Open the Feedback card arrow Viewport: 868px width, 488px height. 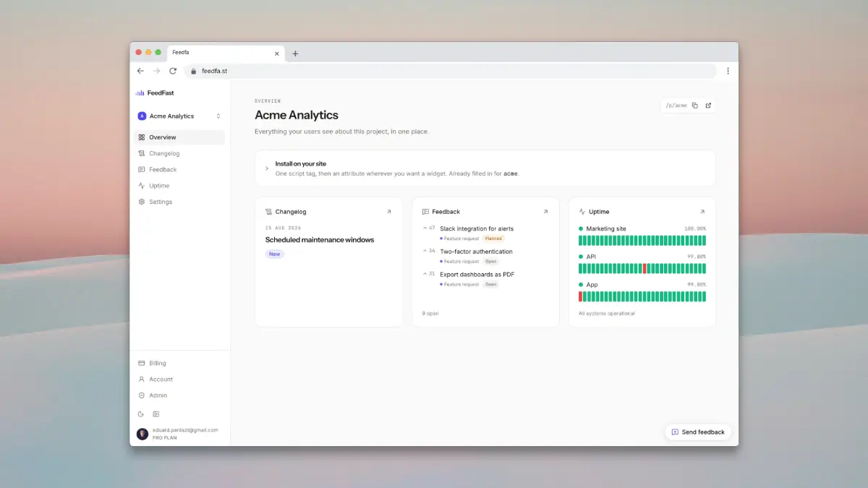tap(545, 212)
